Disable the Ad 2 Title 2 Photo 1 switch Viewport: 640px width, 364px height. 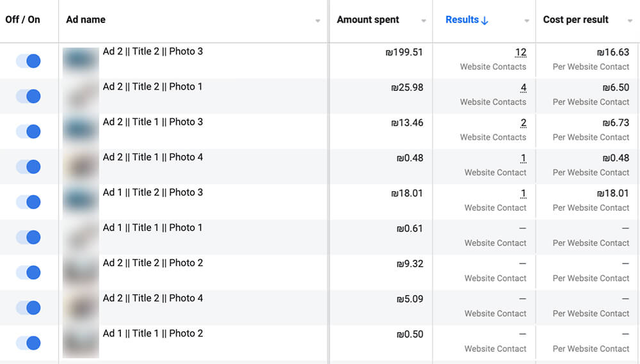(29, 97)
